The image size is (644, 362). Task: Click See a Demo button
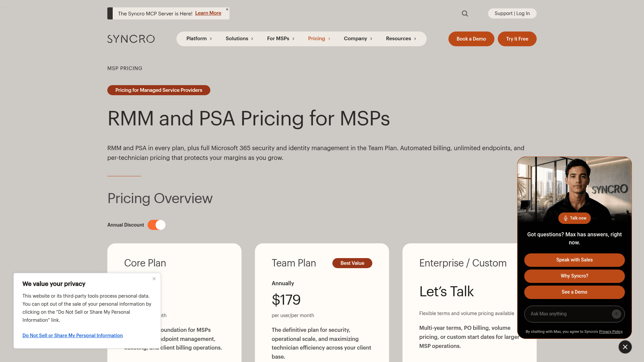tap(574, 292)
